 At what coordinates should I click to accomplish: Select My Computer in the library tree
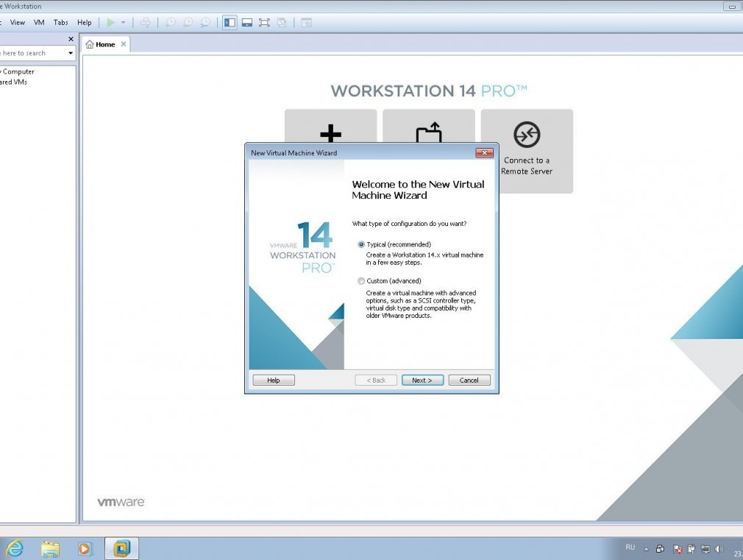(x=18, y=71)
